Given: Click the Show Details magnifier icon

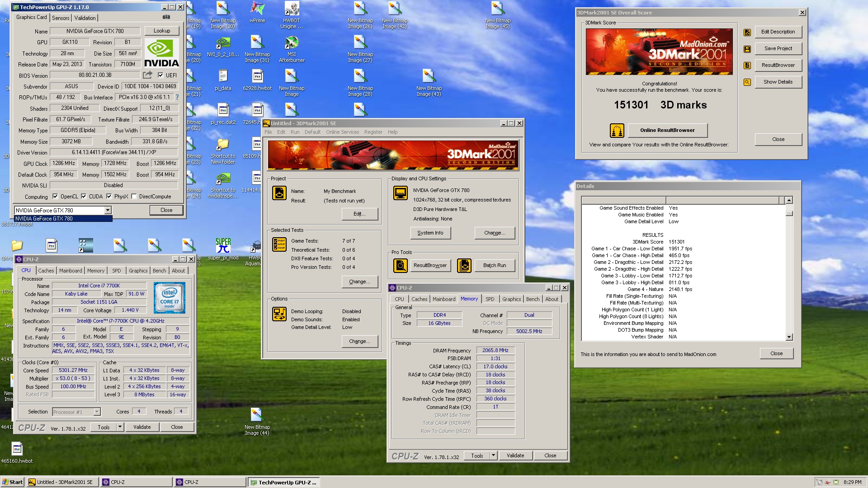Looking at the screenshot, I should pos(747,82).
